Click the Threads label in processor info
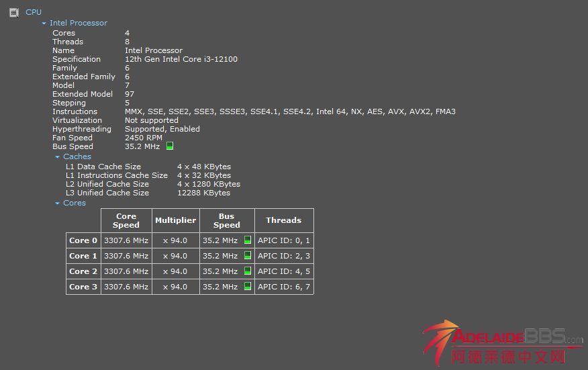Screen dimensions: 588x370 point(68,42)
